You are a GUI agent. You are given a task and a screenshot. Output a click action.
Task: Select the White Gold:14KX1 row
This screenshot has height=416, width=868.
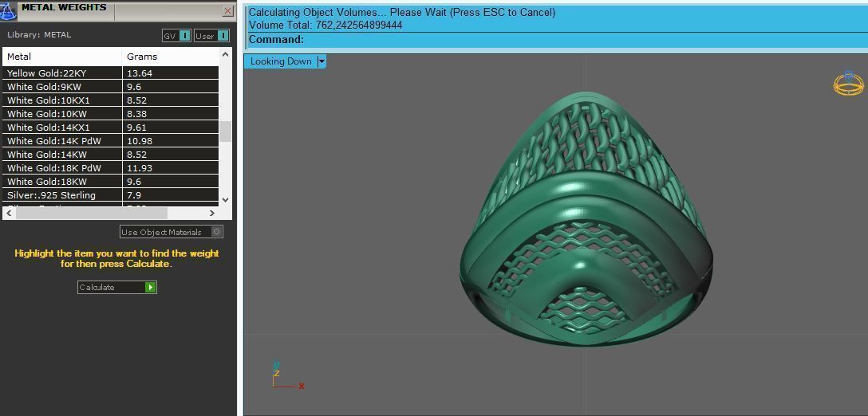point(111,128)
